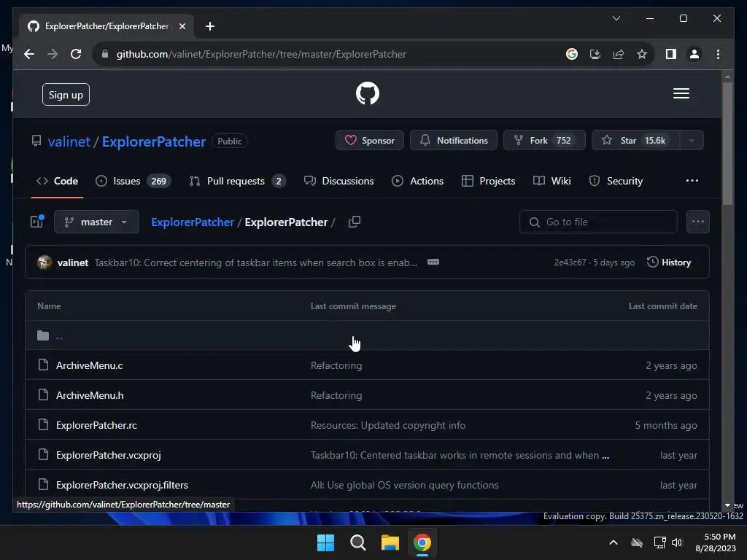Open commit hash 2e43c67
The height and width of the screenshot is (560, 747).
point(570,262)
